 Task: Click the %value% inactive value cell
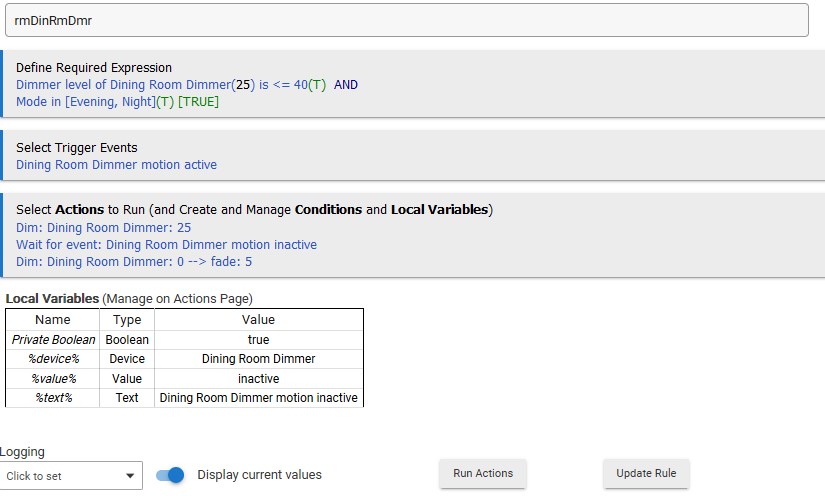[x=258, y=379]
